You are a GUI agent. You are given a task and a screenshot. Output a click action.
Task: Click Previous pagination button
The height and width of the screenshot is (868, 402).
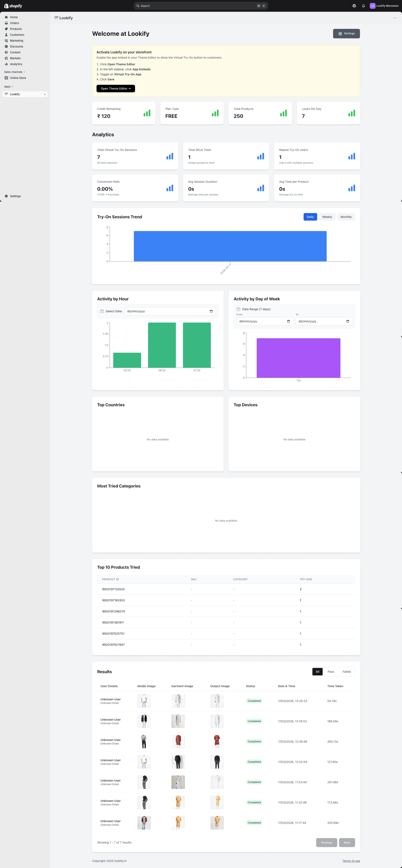pyautogui.click(x=326, y=843)
